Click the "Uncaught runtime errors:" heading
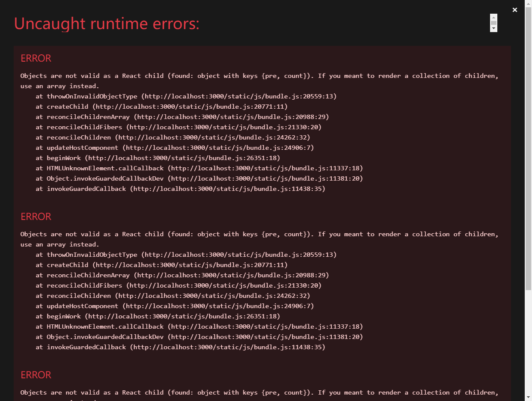Viewport: 532px width, 401px height. click(x=107, y=24)
